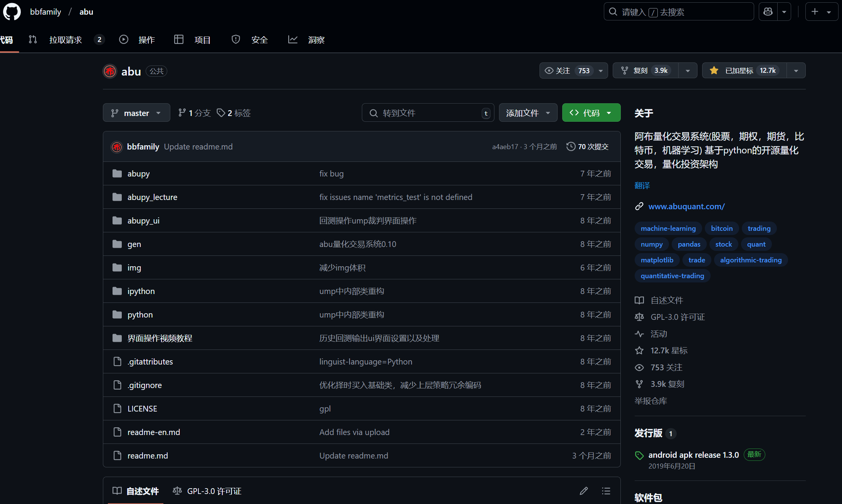Open the 洞察 insights tab
The height and width of the screenshot is (504, 842).
click(316, 40)
